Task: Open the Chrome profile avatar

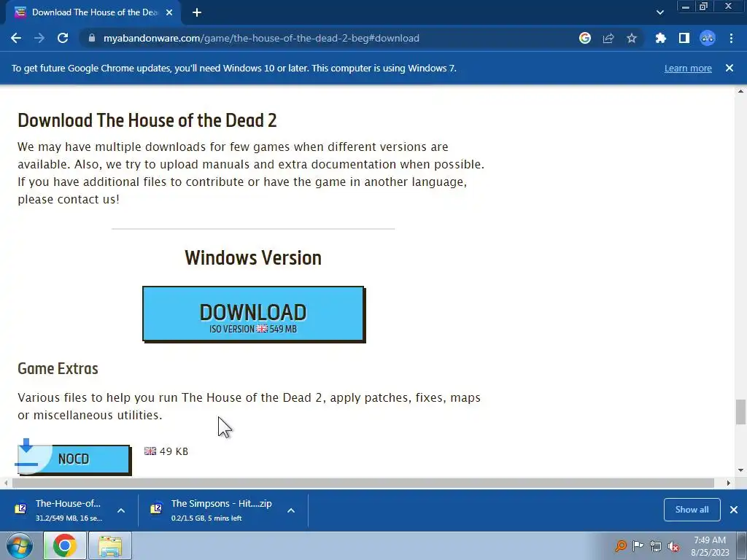Action: tap(708, 38)
